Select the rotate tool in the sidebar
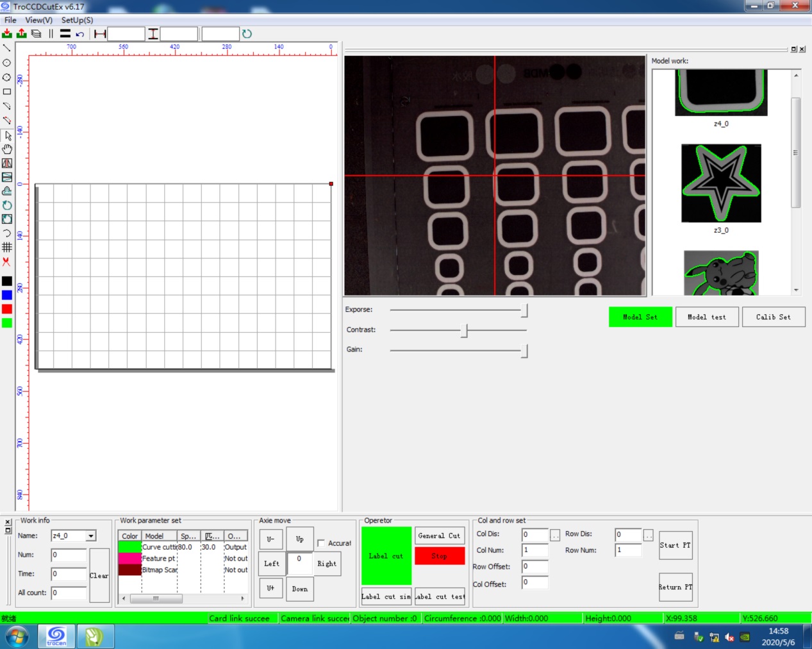The image size is (812, 649). [7, 205]
